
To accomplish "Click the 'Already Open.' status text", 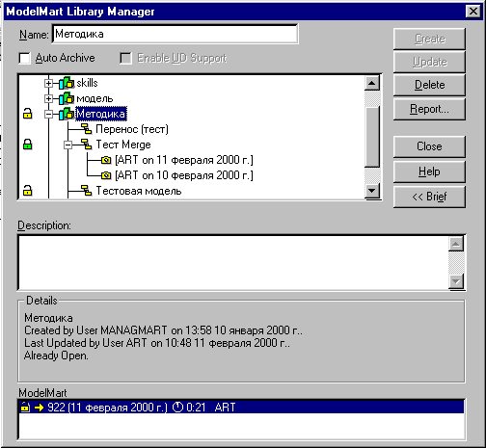I will (56, 356).
